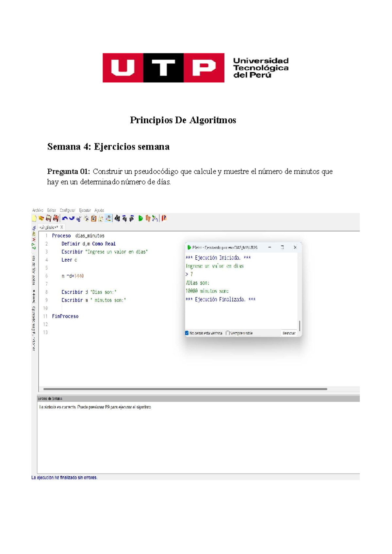Open the Editar menu

pos(52,210)
